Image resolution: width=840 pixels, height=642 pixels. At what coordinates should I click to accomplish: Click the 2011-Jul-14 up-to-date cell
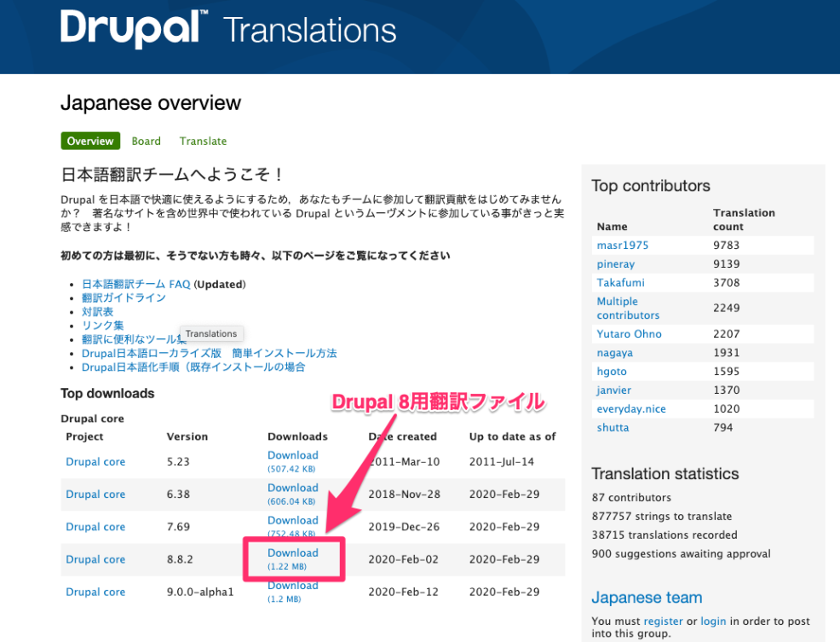pyautogui.click(x=502, y=462)
